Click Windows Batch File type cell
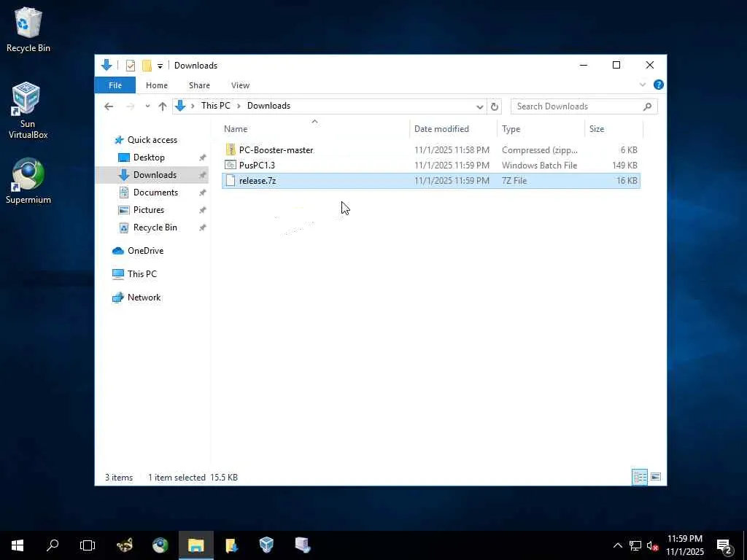 [539, 166]
